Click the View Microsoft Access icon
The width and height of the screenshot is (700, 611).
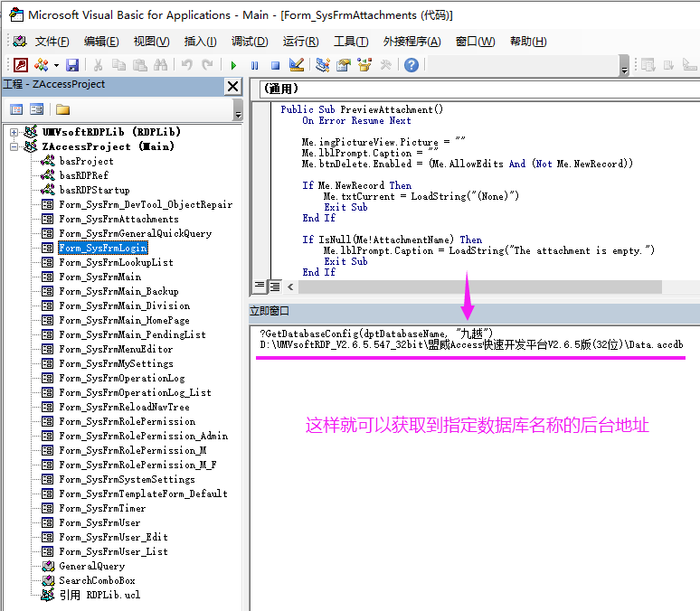point(21,65)
